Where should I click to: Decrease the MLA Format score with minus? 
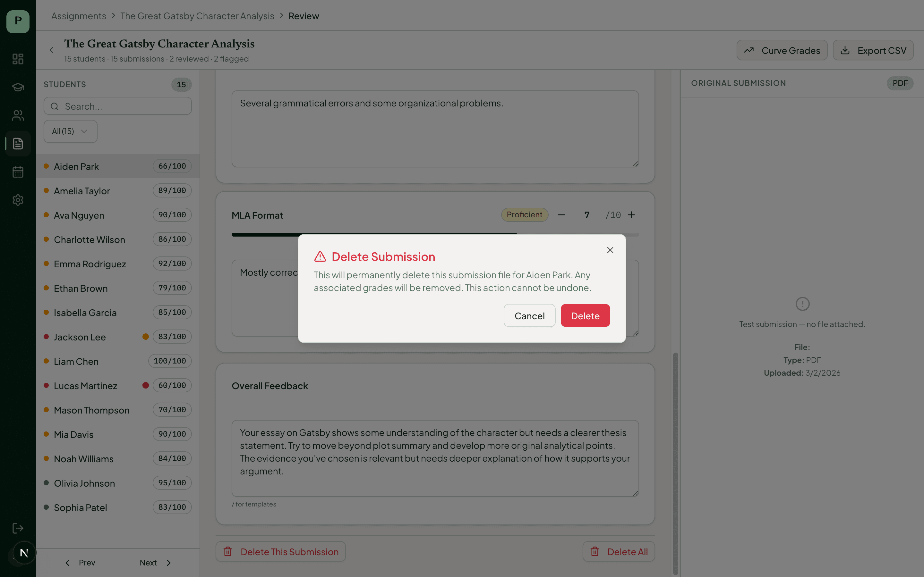(561, 215)
